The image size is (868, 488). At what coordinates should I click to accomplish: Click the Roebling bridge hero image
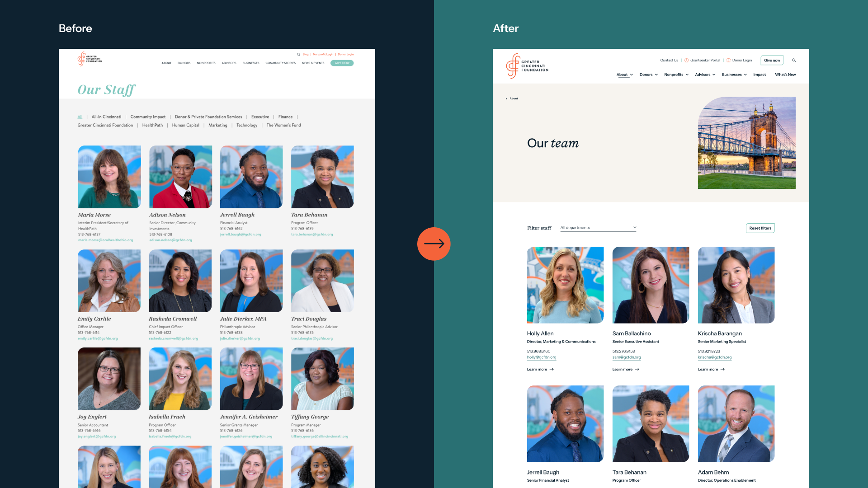(747, 142)
